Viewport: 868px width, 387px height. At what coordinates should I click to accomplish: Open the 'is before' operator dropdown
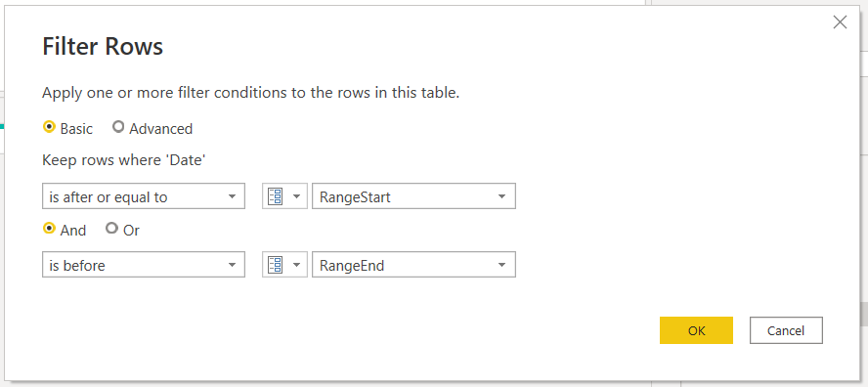coord(144,265)
